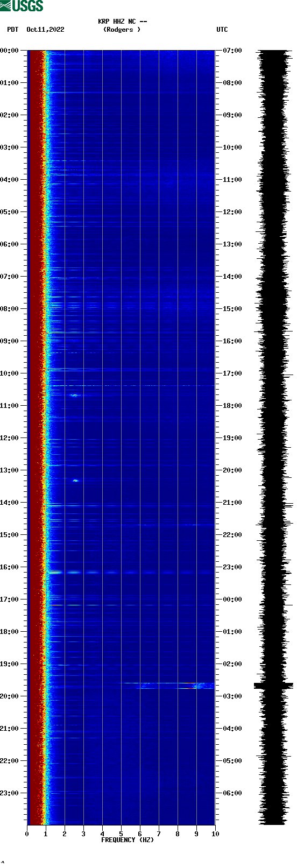Click the 00:00 PDT time label
The image size is (297, 868).
point(10,51)
